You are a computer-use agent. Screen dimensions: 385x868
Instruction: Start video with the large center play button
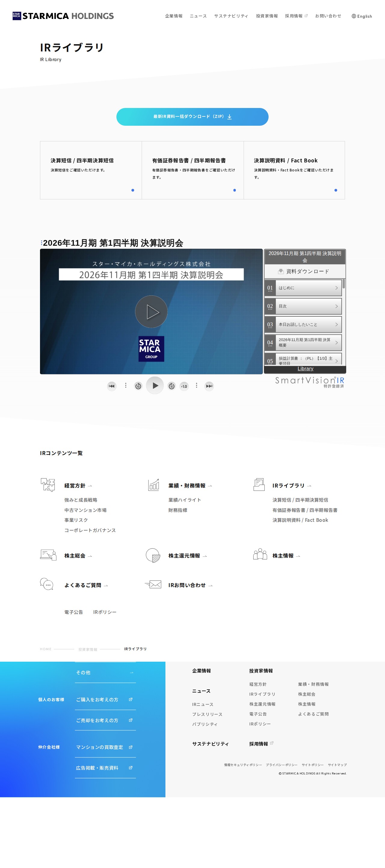151,312
